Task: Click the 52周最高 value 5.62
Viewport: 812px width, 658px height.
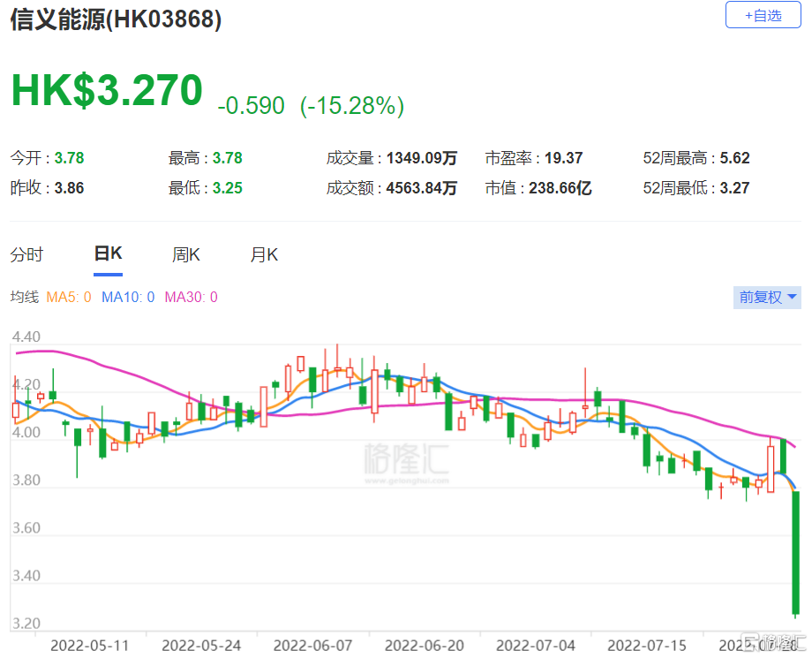Action: click(734, 158)
